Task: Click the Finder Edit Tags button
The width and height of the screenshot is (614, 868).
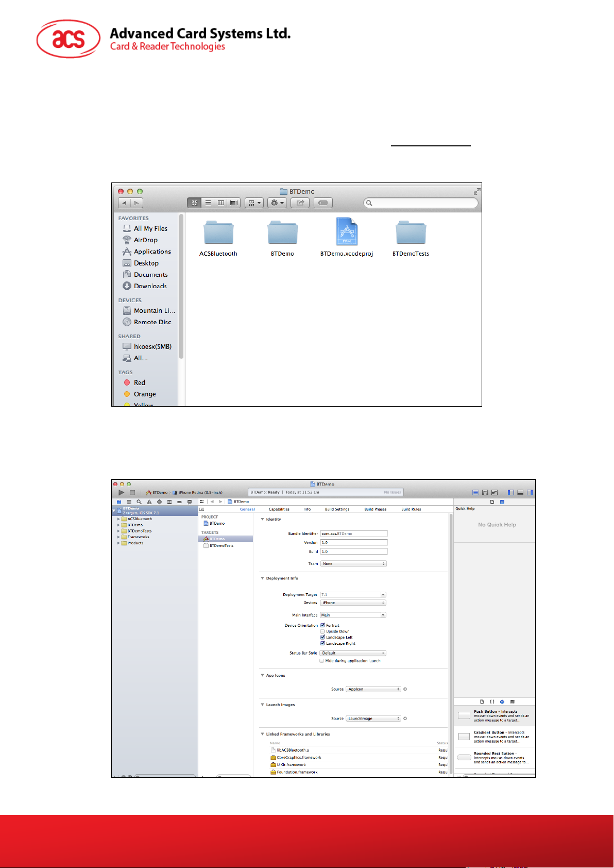Action: (x=323, y=203)
